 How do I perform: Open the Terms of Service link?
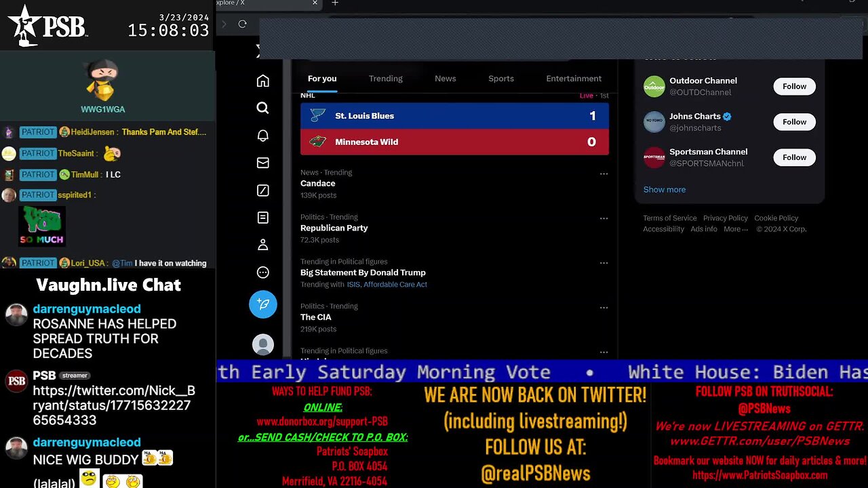(670, 218)
